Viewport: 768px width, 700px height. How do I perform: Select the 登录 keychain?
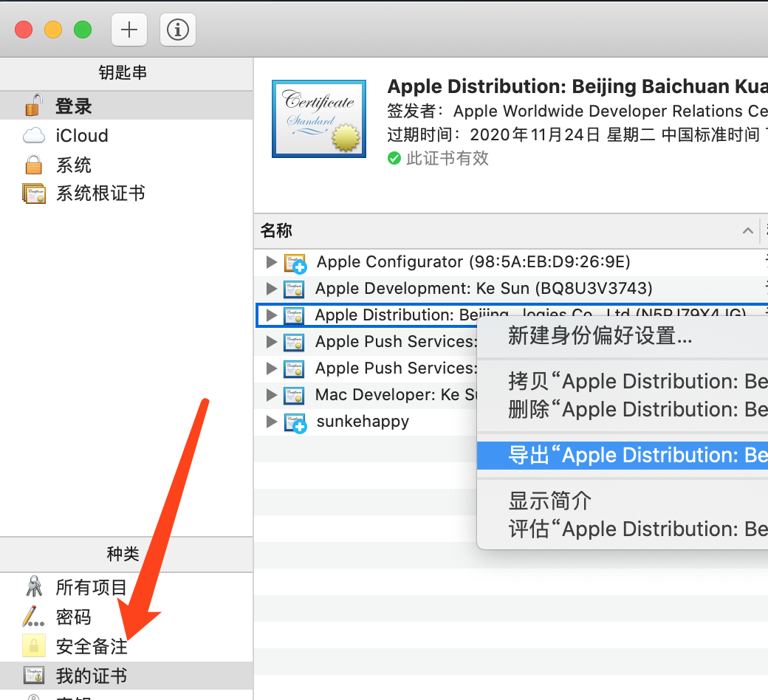tap(126, 106)
